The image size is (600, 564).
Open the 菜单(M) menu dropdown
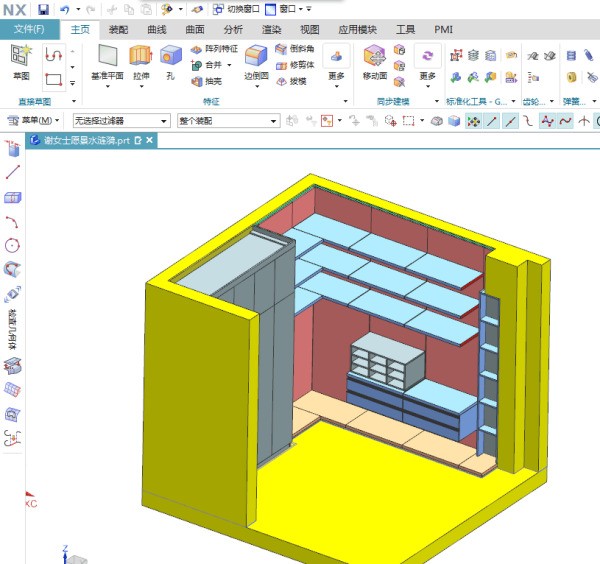tap(36, 121)
